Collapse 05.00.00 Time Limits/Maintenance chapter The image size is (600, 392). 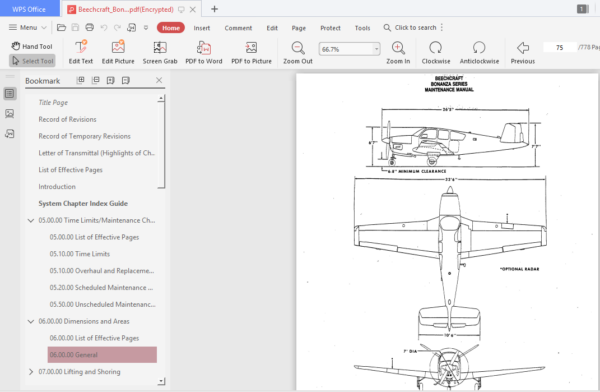point(31,220)
